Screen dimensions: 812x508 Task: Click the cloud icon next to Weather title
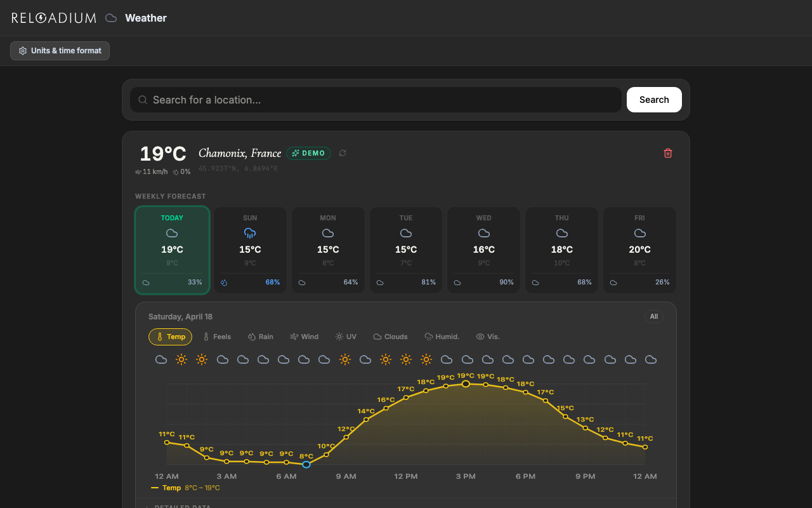(111, 18)
